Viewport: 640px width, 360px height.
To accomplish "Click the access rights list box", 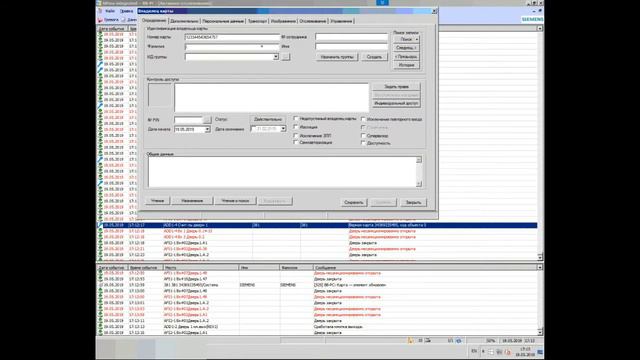I will pyautogui.click(x=271, y=98).
